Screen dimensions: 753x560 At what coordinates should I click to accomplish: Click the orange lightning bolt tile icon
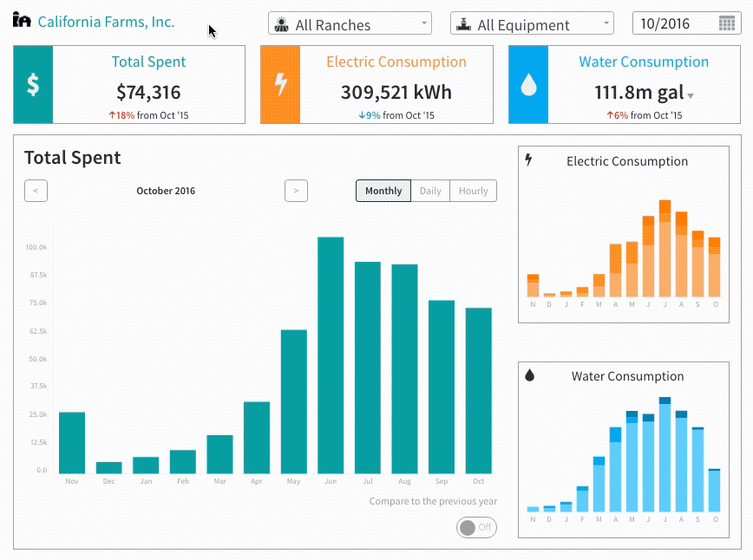tap(280, 84)
